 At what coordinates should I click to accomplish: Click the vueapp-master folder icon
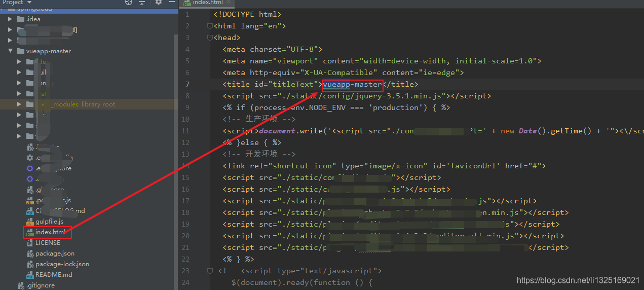(x=21, y=51)
